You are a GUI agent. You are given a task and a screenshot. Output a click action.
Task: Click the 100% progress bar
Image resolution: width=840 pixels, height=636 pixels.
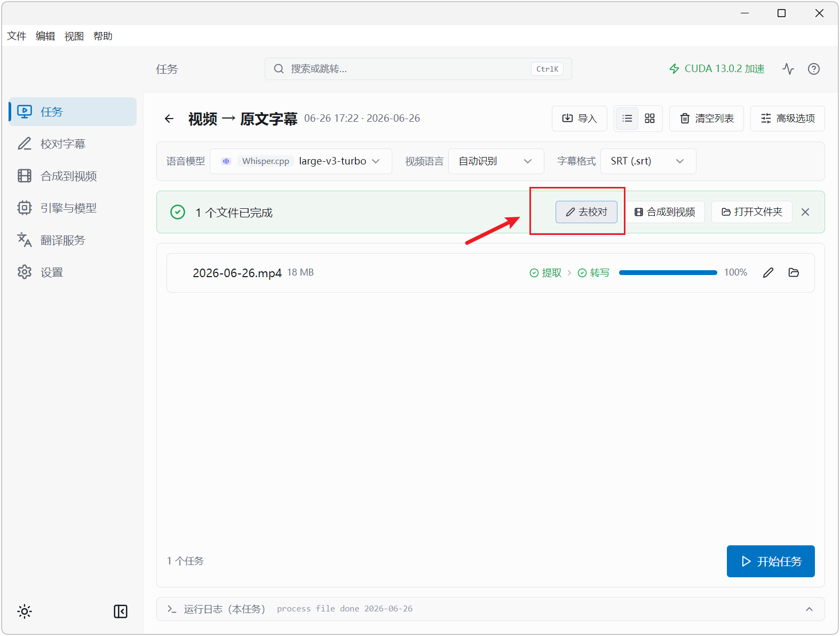[x=668, y=273]
